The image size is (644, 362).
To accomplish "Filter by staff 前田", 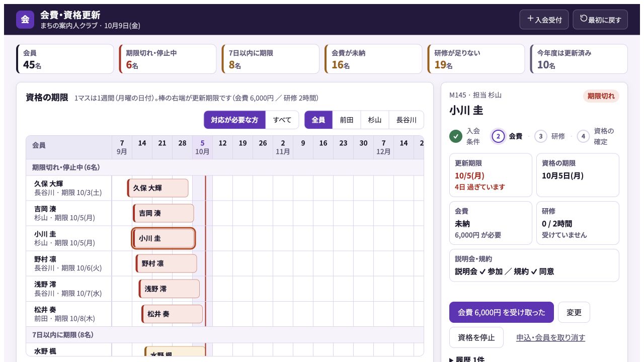I will 347,120.
